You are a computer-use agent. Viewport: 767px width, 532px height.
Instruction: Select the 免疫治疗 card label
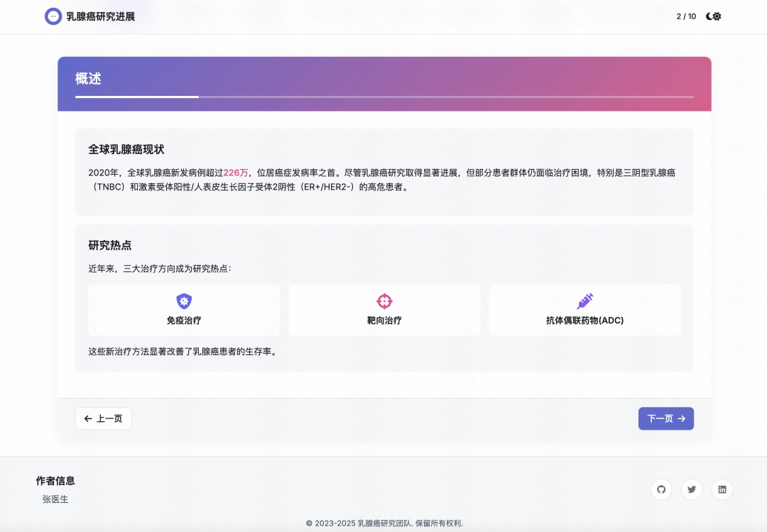pyautogui.click(x=184, y=320)
